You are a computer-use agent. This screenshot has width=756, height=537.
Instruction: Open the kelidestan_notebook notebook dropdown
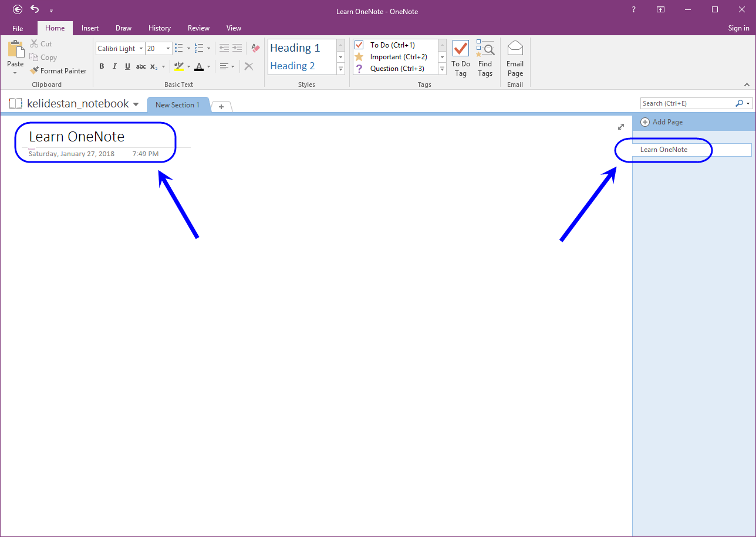tap(136, 104)
